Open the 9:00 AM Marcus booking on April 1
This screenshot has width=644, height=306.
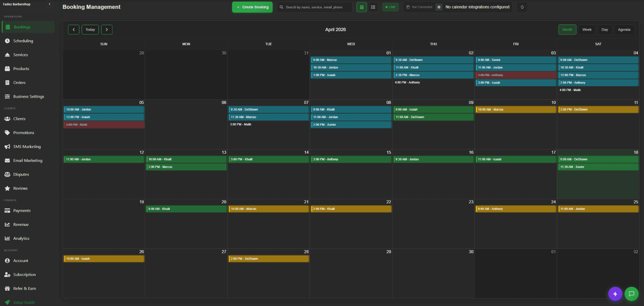pyautogui.click(x=351, y=60)
